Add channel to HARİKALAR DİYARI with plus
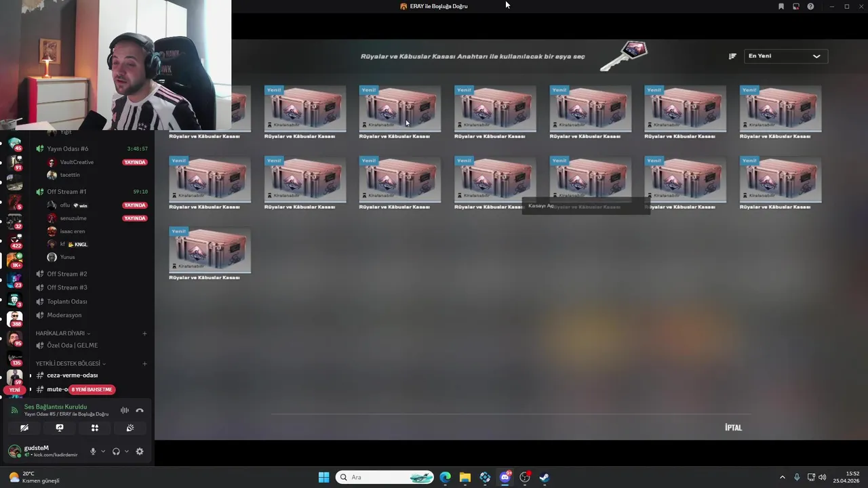Viewport: 868px width, 488px height. coord(144,333)
